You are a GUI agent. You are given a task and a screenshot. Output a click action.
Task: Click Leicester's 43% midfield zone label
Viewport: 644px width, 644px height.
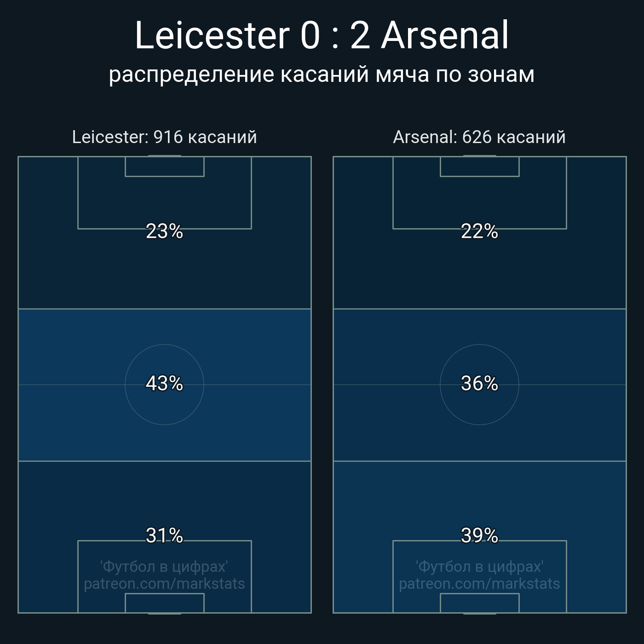point(164,383)
